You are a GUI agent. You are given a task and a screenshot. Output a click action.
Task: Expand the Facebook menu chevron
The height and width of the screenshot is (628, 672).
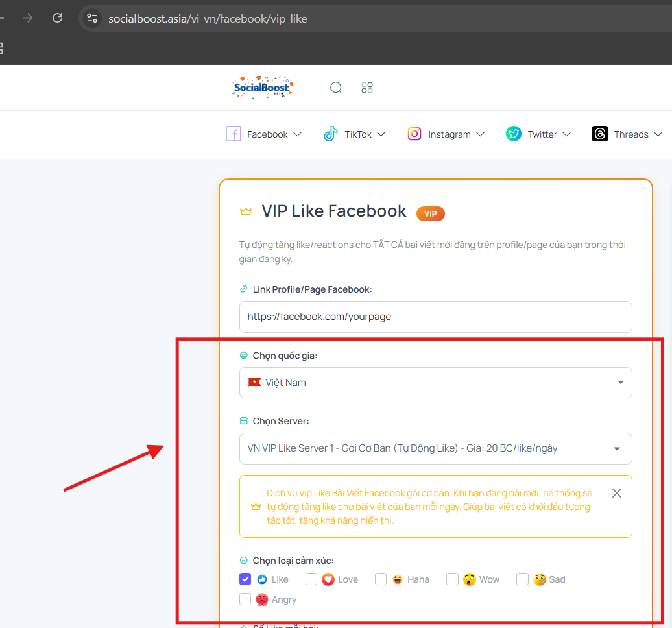click(298, 134)
